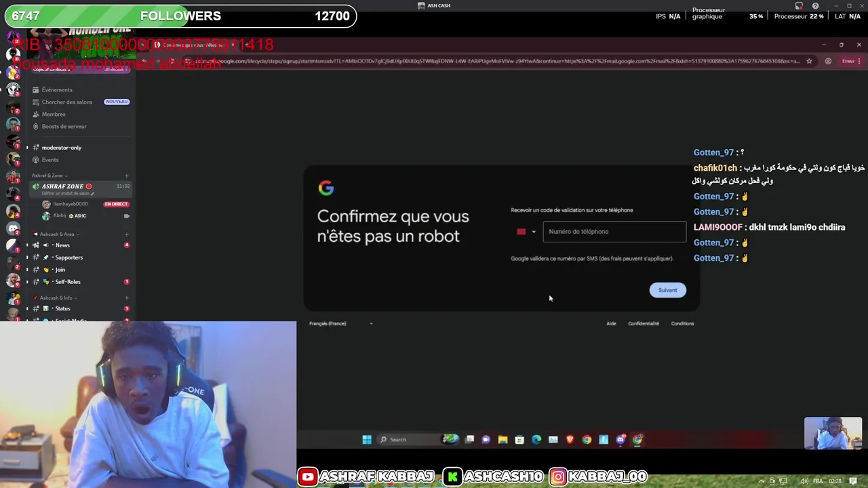Click user Kbibij in voice channel
This screenshot has width=868, height=488.
point(60,216)
